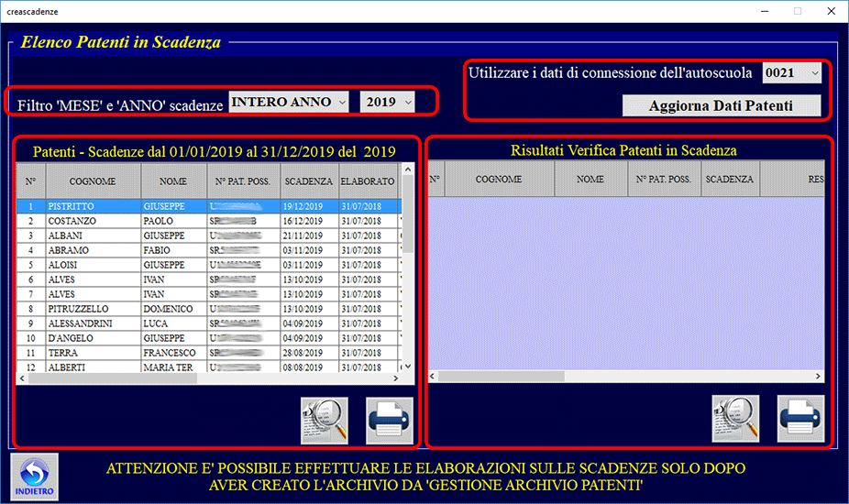Click left table vertical scrollbar thumb
Screen dimensions: 849x504
(x=408, y=214)
